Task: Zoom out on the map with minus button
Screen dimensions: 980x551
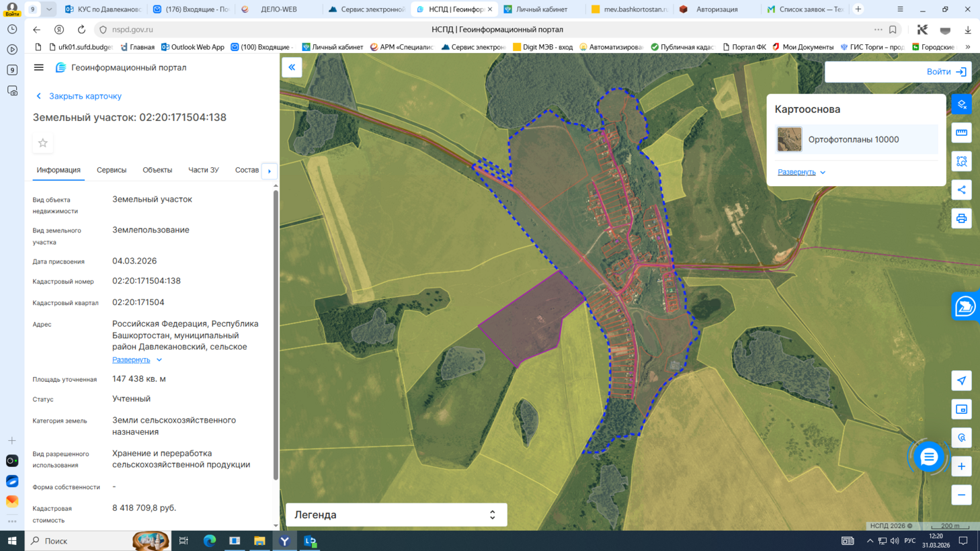Action: pyautogui.click(x=962, y=495)
